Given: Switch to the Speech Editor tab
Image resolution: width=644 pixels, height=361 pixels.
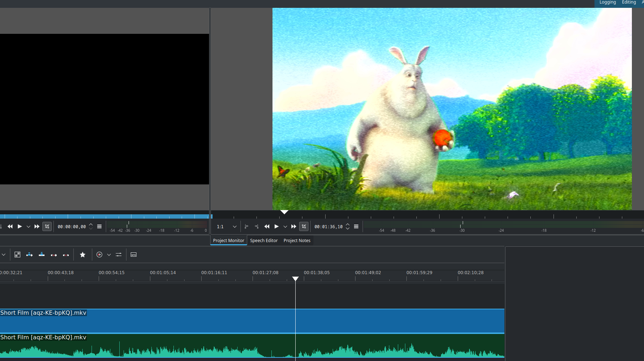Looking at the screenshot, I should [264, 241].
